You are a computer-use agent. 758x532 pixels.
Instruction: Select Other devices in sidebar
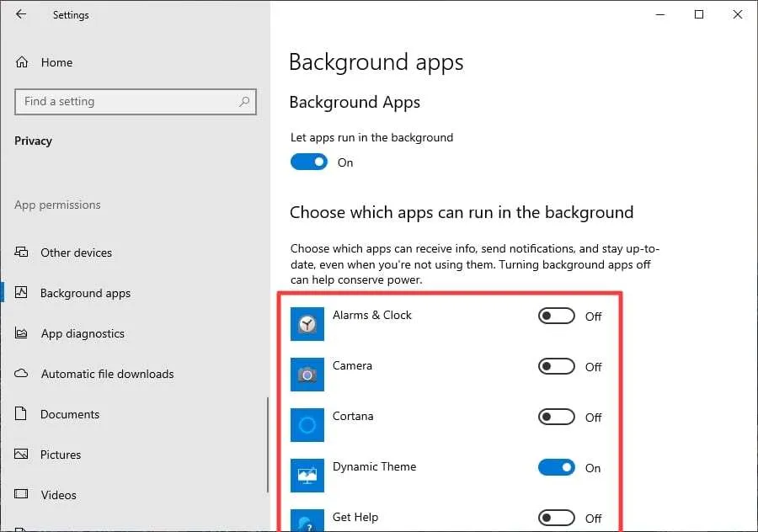click(76, 253)
